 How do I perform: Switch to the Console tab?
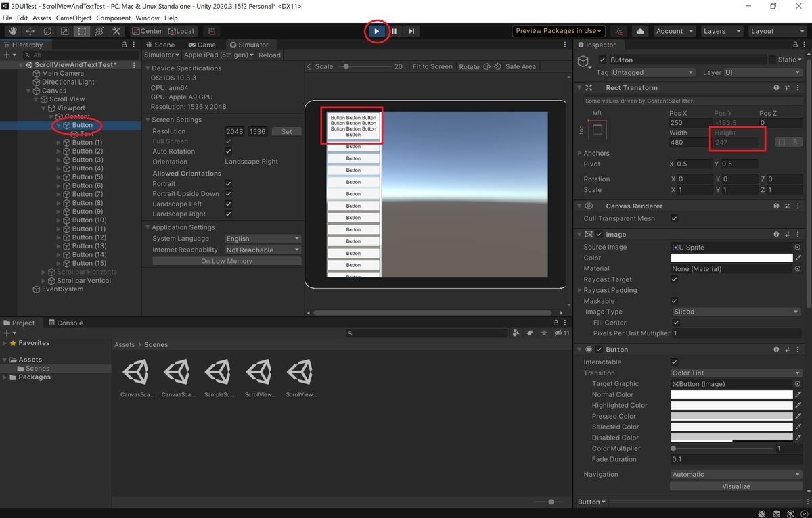pyautogui.click(x=65, y=323)
